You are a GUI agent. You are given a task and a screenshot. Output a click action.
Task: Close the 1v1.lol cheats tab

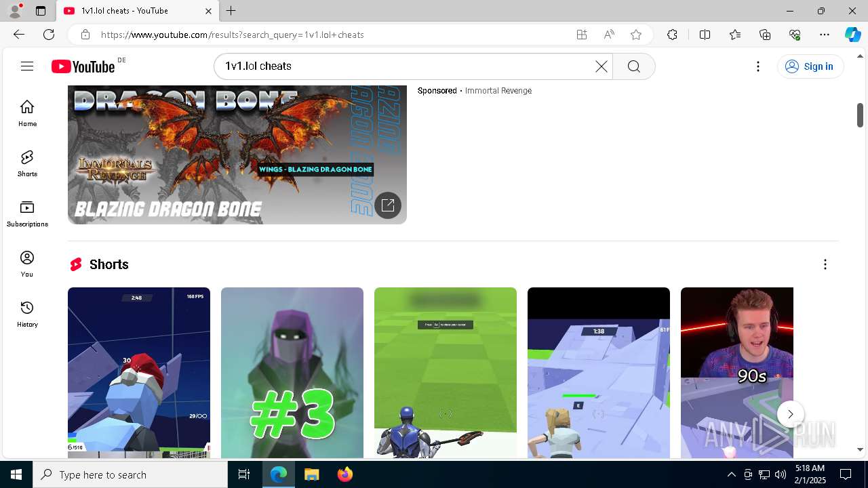coord(208,11)
